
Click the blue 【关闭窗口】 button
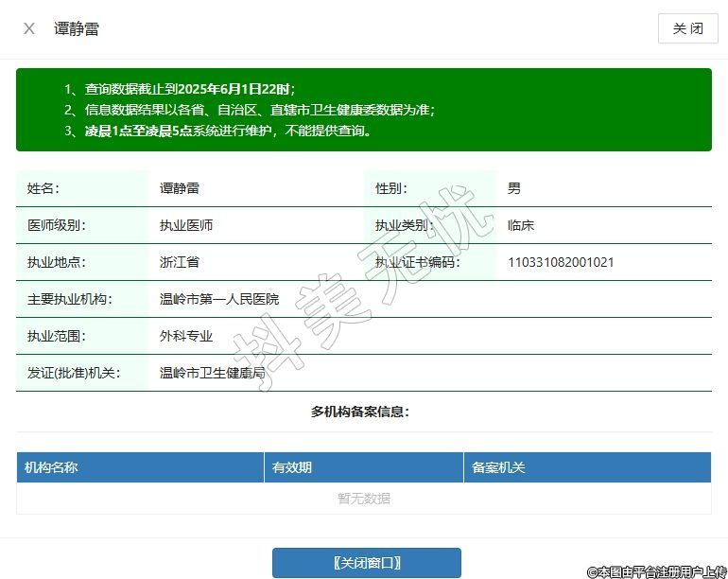[367, 562]
